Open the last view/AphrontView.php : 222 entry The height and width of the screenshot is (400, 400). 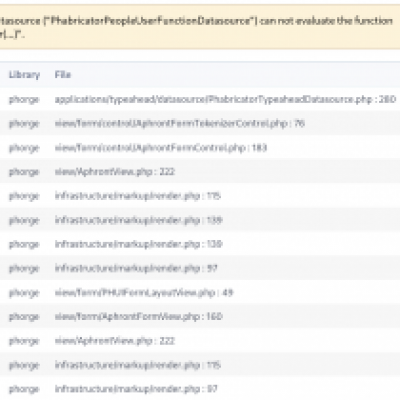click(115, 341)
